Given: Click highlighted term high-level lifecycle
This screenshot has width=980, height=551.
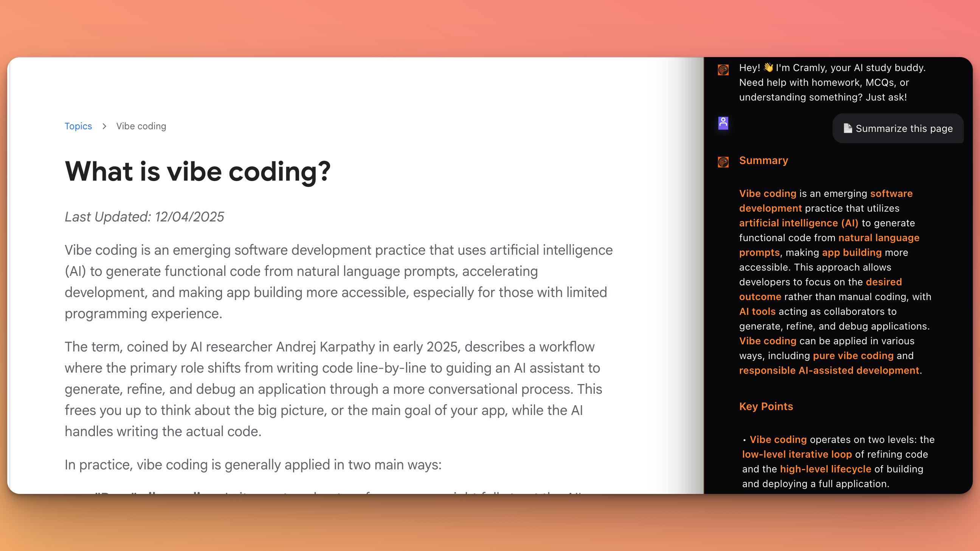Looking at the screenshot, I should click(x=825, y=469).
